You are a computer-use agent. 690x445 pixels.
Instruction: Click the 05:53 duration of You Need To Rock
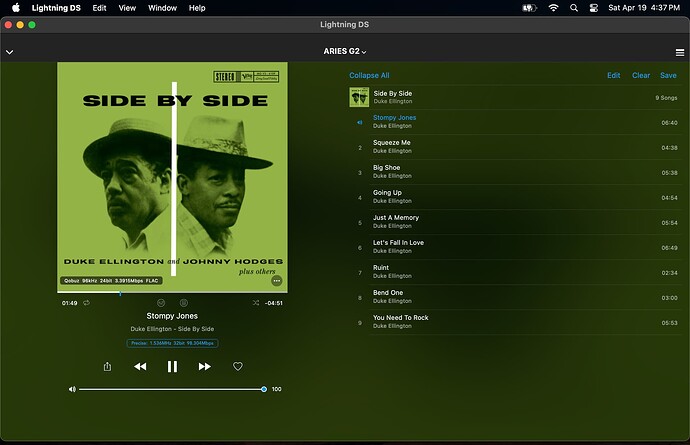click(669, 323)
